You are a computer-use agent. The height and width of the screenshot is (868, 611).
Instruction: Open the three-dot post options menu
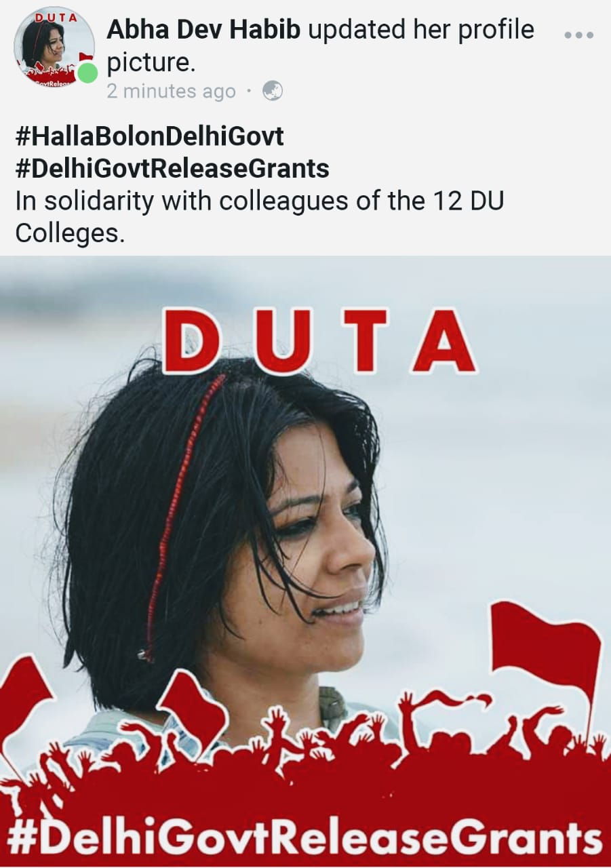pyautogui.click(x=578, y=35)
